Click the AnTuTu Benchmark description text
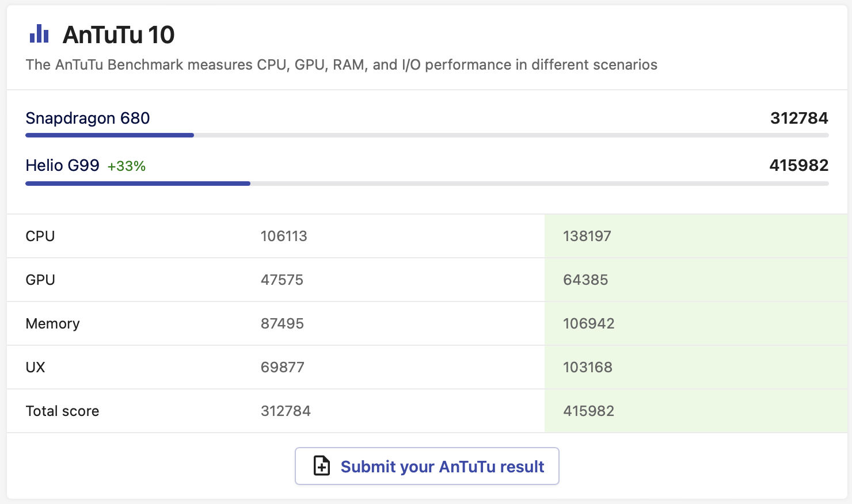852x504 pixels. (341, 64)
